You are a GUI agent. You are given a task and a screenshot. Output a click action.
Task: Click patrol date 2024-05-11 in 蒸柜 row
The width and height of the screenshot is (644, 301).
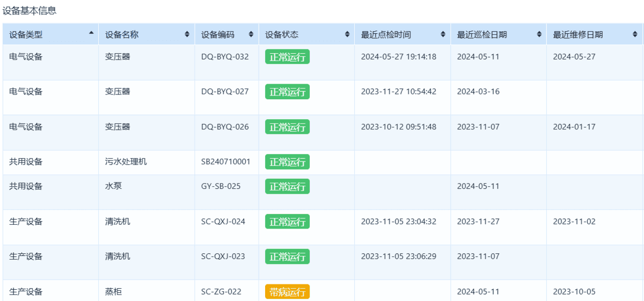478,291
